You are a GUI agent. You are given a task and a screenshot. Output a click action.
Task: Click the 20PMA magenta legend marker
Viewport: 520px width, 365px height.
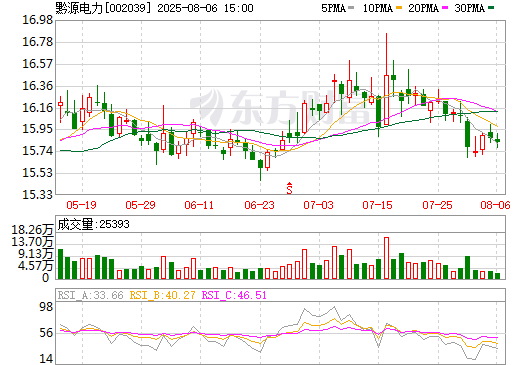(445, 8)
